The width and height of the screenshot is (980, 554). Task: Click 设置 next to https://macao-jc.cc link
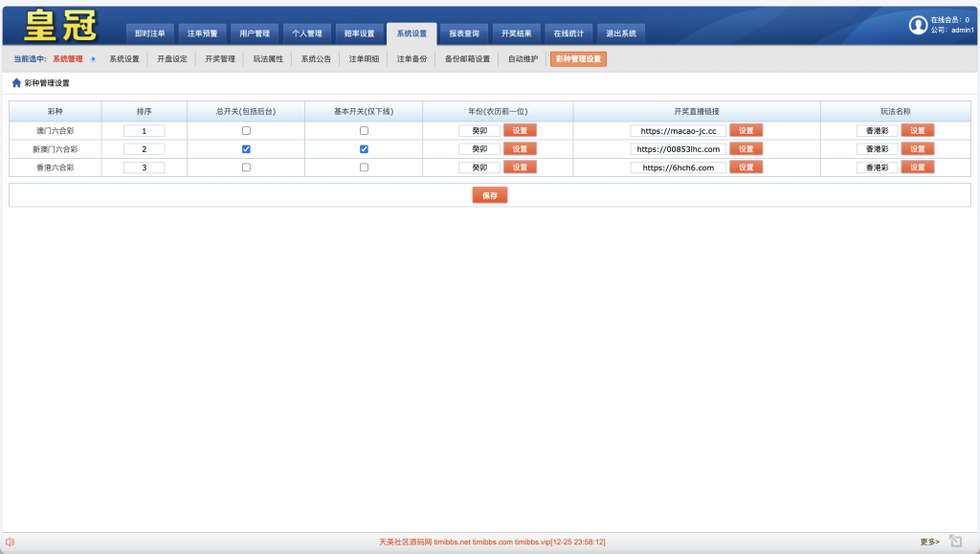(746, 131)
